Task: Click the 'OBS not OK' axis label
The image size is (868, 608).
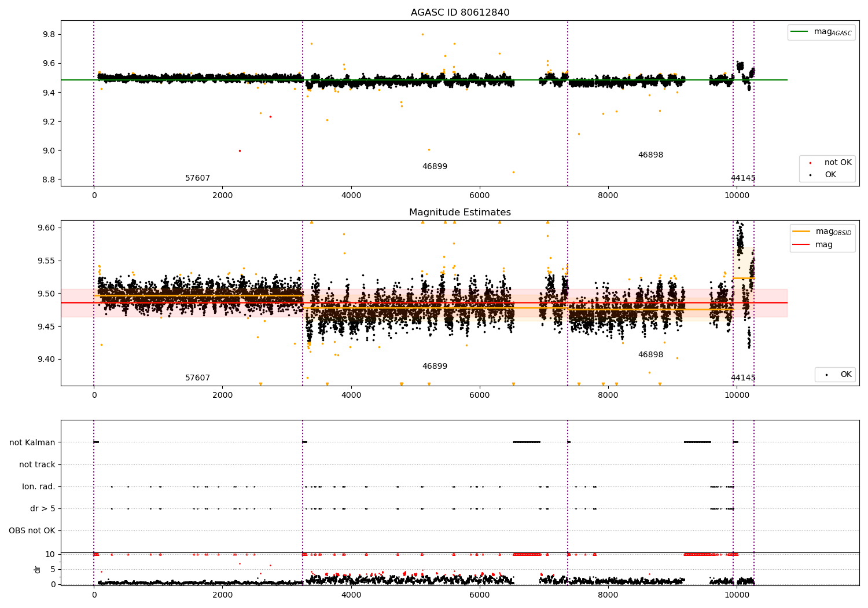Action: 32,530
